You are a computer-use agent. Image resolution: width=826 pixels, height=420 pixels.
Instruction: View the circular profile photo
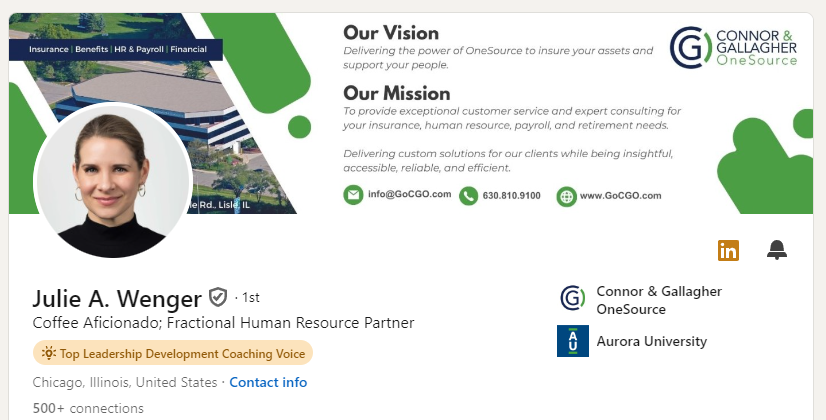coord(113,181)
